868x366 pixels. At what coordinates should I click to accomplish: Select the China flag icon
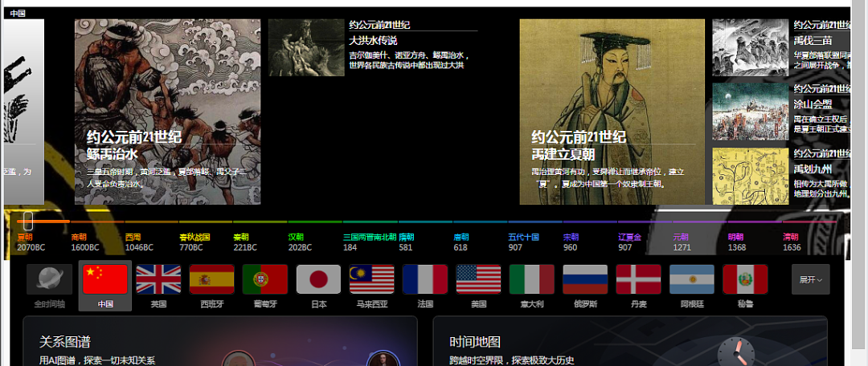[105, 279]
